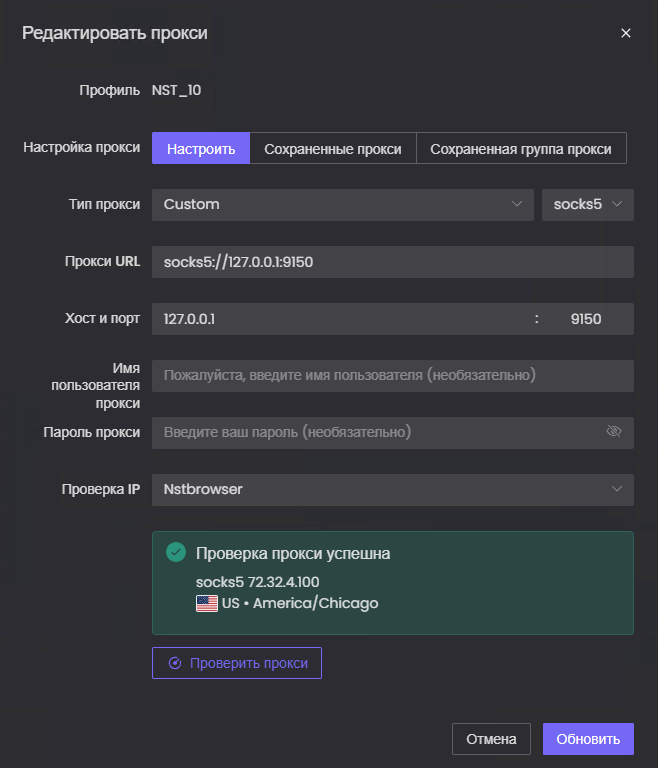The image size is (658, 768).
Task: Close the edit proxy dialog
Action: point(626,33)
